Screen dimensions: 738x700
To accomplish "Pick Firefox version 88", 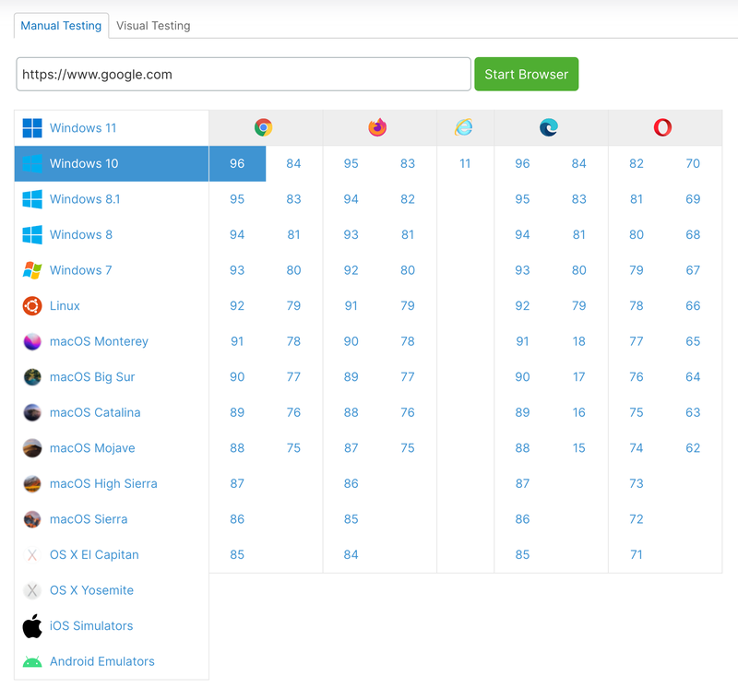I will [x=351, y=412].
